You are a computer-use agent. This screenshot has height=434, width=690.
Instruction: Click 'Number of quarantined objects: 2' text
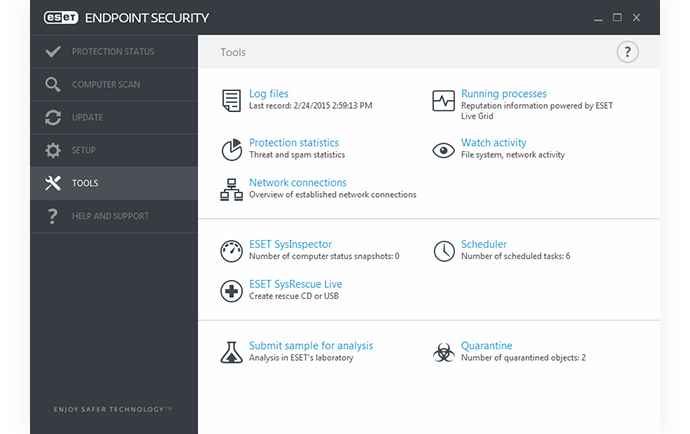[524, 358]
